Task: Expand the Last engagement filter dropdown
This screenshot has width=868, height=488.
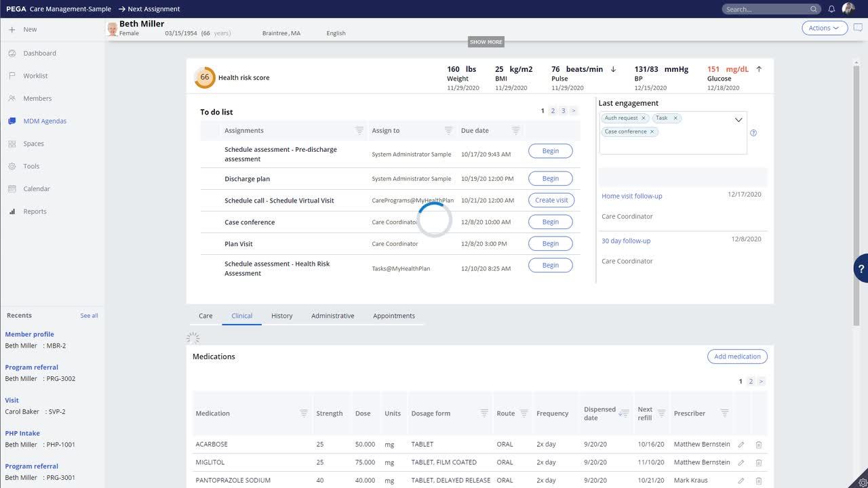Action: pos(738,120)
